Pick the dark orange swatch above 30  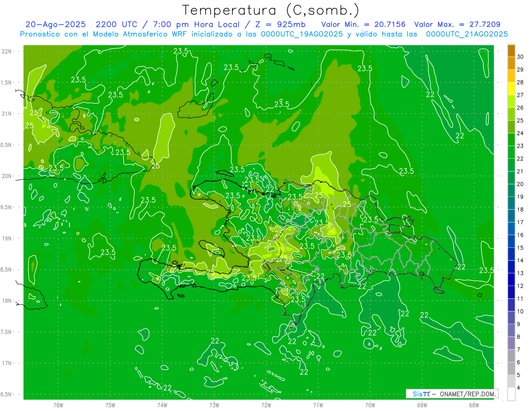click(x=511, y=51)
